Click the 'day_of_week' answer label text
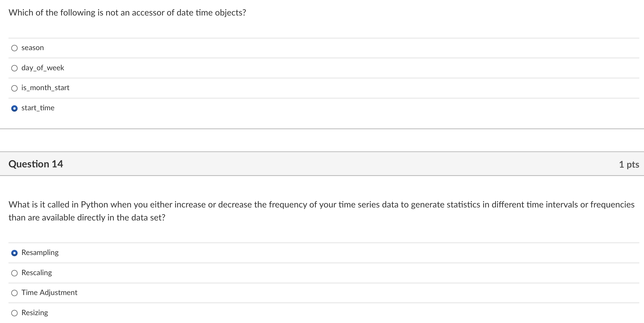The width and height of the screenshot is (644, 323). [43, 68]
